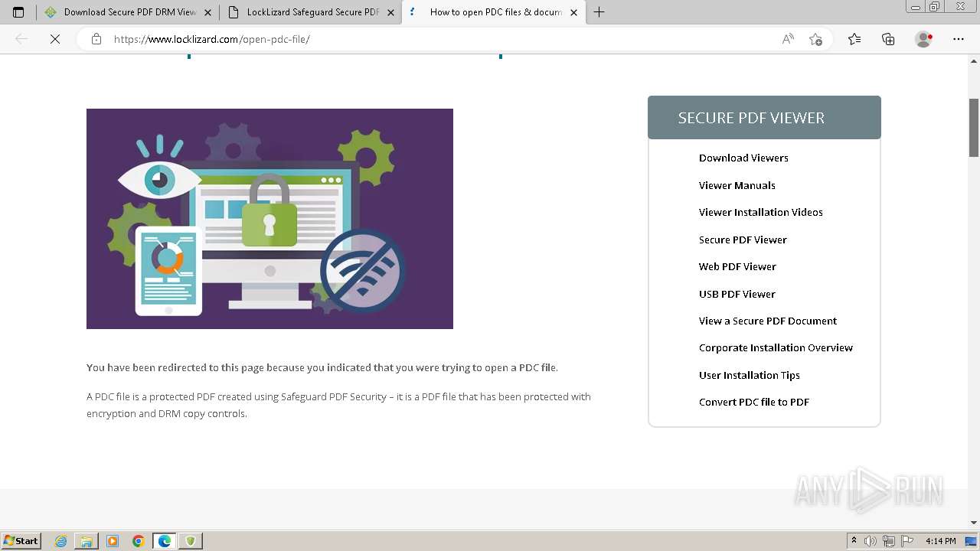Viewport: 980px width, 551px height.
Task: Open Viewer Installation Videos link
Action: 760,212
